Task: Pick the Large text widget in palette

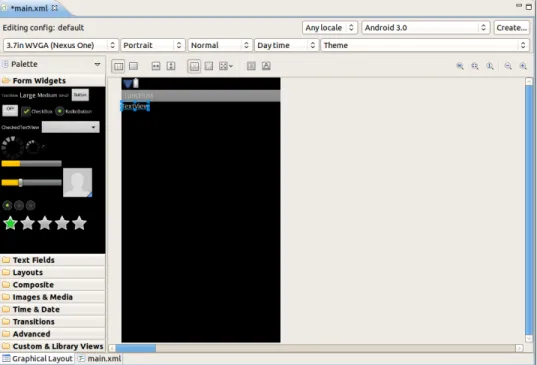Action: tap(27, 95)
